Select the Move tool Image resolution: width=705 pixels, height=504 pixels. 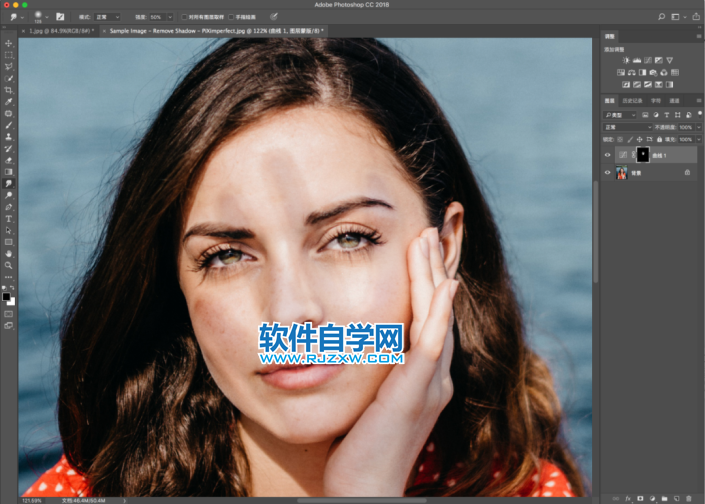coord(9,43)
